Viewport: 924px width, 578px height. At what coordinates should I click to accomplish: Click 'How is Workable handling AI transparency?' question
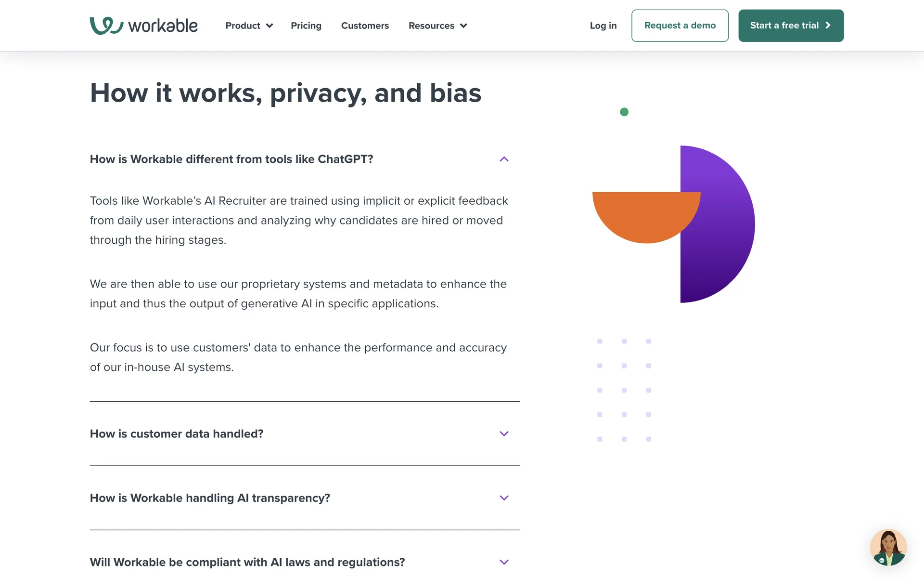point(210,498)
